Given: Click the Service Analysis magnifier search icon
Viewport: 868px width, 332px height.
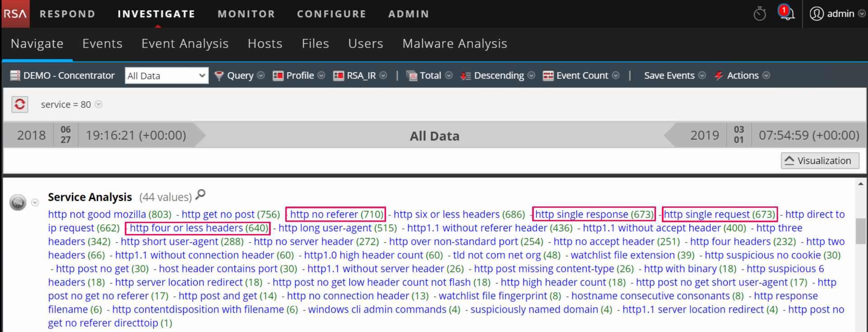Looking at the screenshot, I should (x=201, y=195).
